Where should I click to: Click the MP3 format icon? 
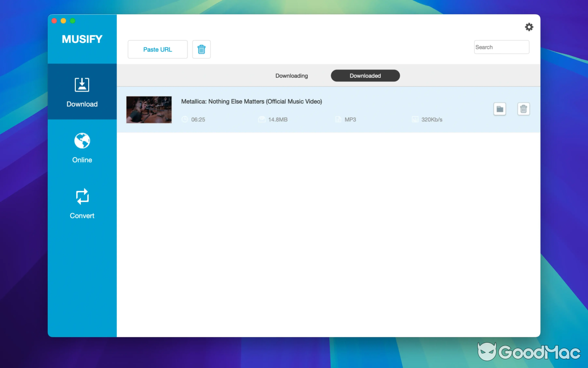(x=339, y=119)
